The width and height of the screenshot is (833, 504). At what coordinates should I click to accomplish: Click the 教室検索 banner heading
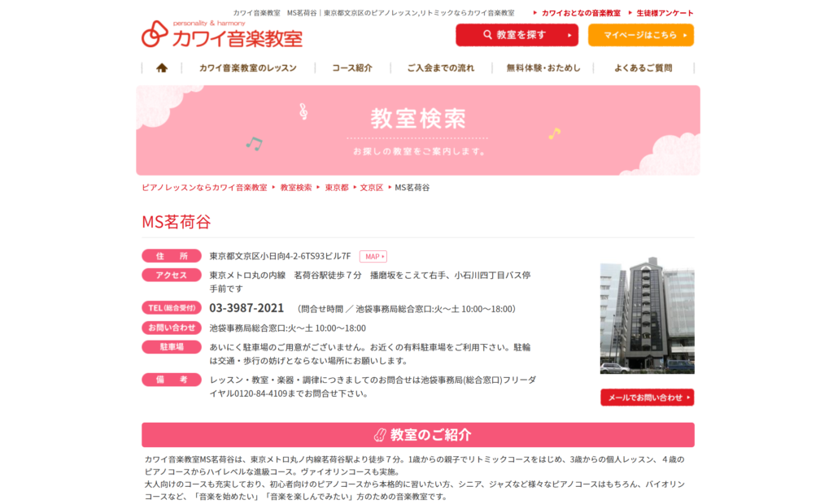(418, 118)
